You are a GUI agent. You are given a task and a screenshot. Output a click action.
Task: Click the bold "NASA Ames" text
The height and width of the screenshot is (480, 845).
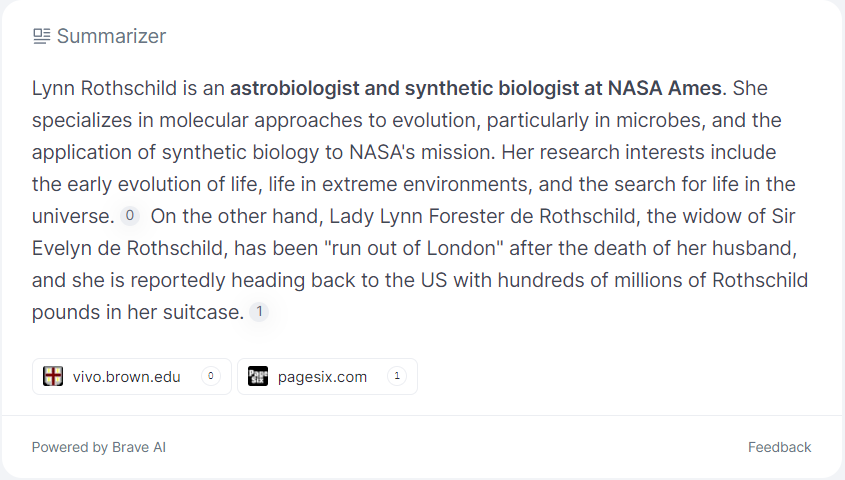click(x=664, y=88)
